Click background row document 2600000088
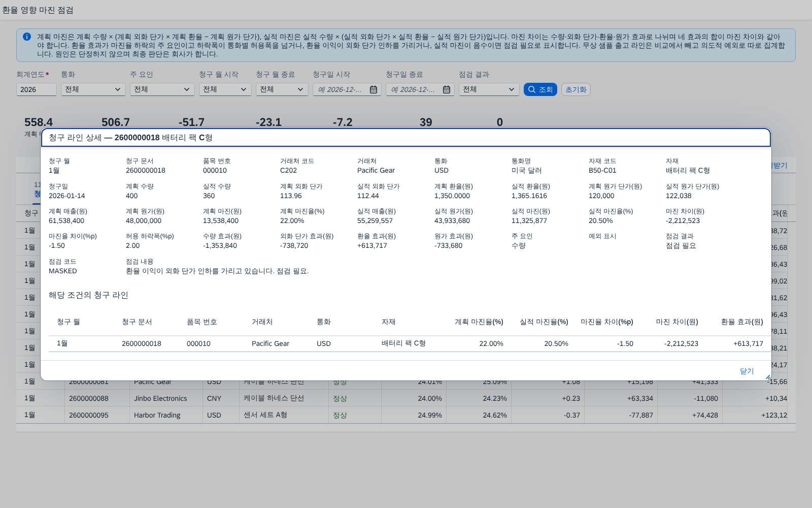This screenshot has height=508, width=812. (89, 398)
